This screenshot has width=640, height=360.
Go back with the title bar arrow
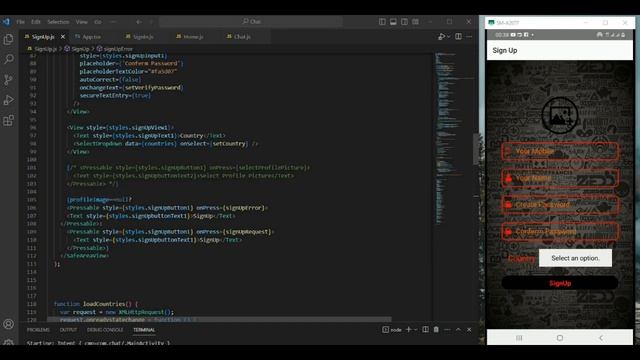[139, 22]
